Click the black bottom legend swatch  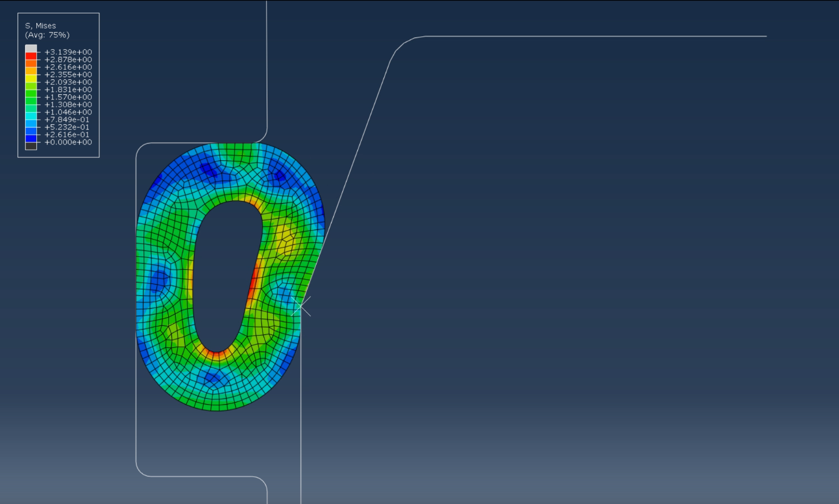tap(31, 146)
